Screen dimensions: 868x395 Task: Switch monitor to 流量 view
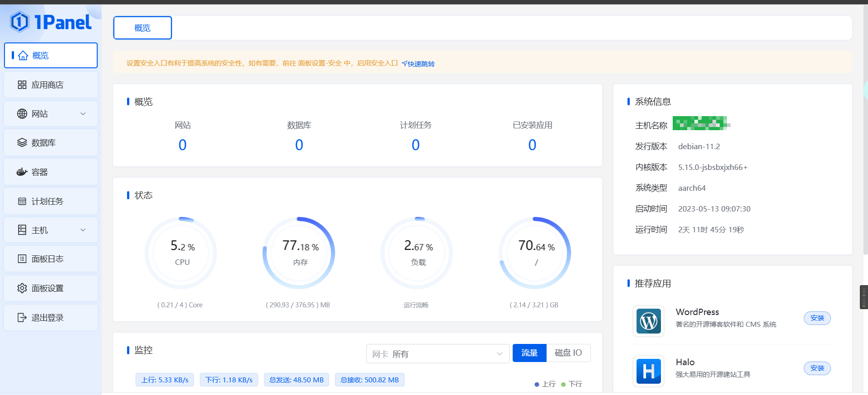click(x=529, y=353)
